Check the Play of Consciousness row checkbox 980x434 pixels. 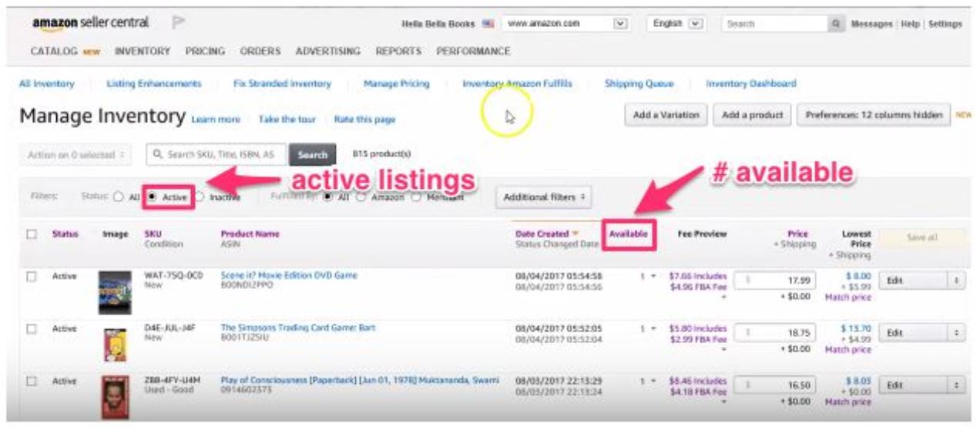pos(32,381)
